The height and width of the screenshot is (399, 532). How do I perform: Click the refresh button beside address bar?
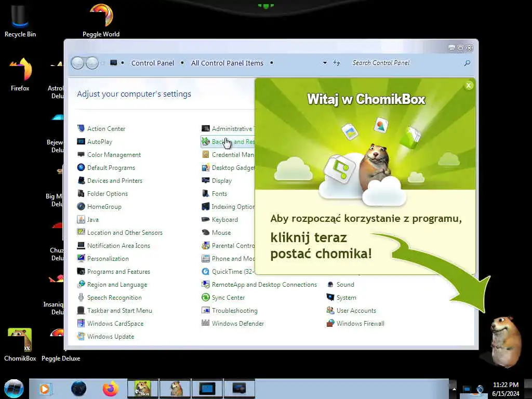(337, 63)
